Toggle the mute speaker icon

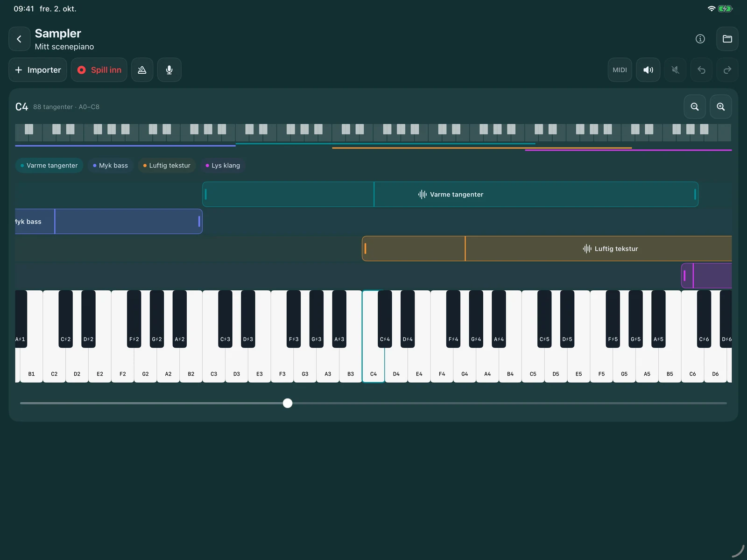pos(675,70)
